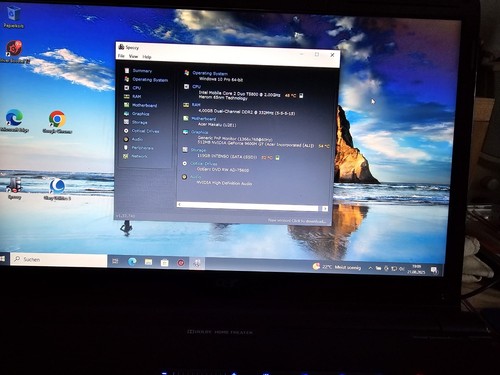Select Operating System in the Speccy sidebar
Viewport: 500px width, 375px height.
(150, 80)
